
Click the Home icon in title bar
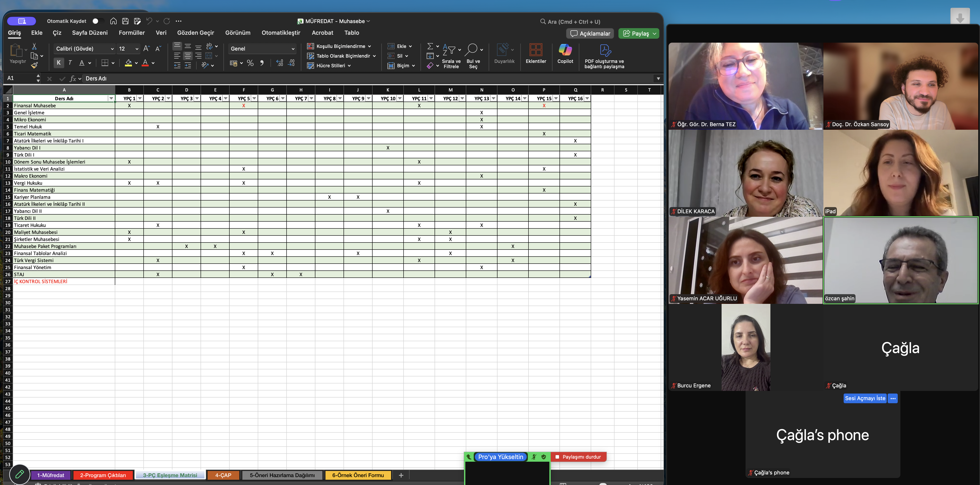[113, 21]
